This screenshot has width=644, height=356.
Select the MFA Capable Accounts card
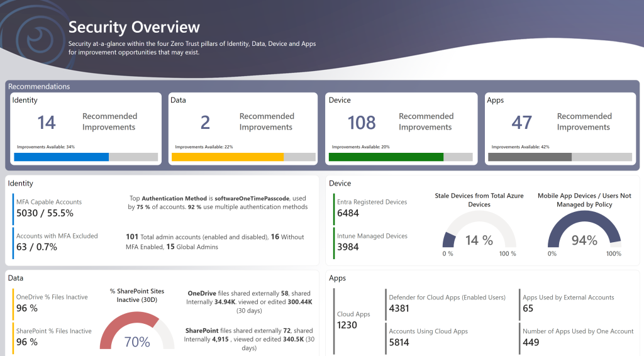click(x=50, y=208)
